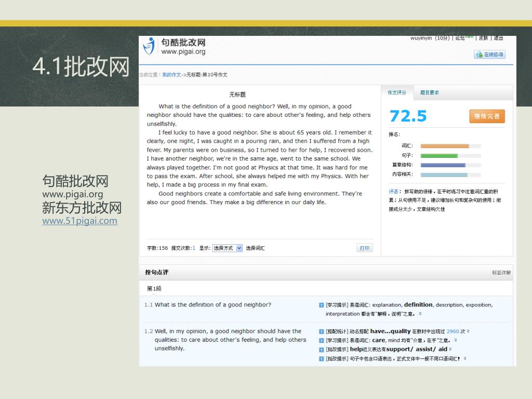
Task: Click the 内容相关 light-blue score bar
Action: click(444, 175)
